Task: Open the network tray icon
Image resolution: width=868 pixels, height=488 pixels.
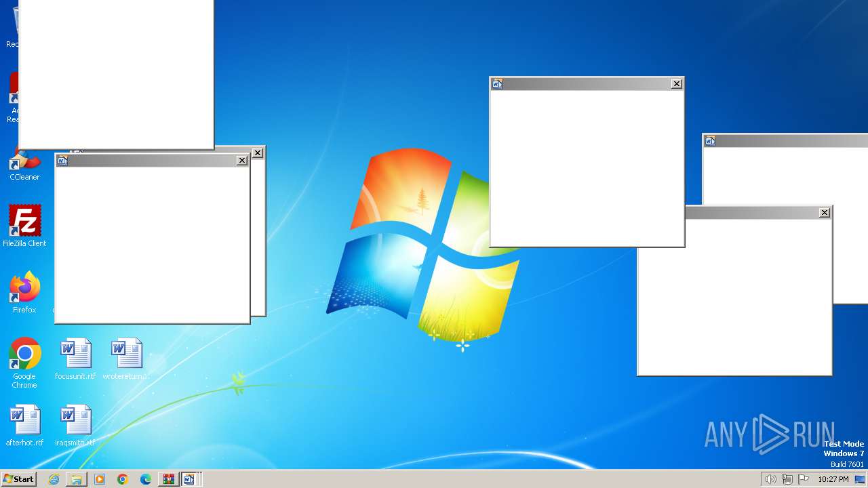Action: 787,479
